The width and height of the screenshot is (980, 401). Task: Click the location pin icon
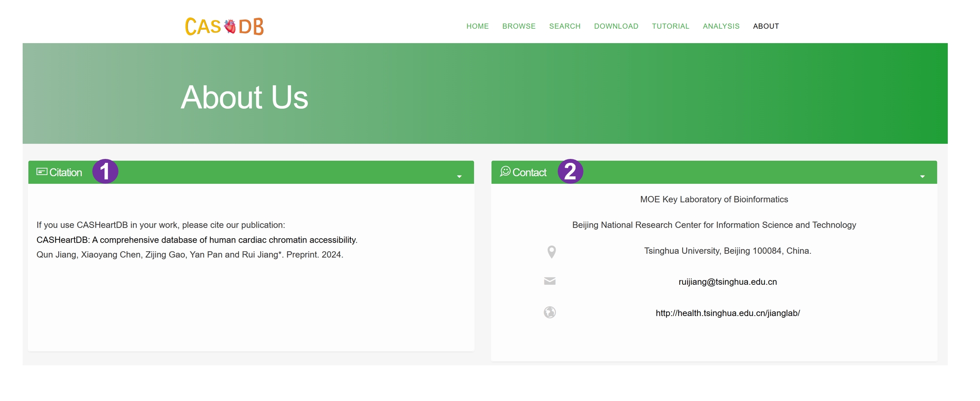coord(551,252)
